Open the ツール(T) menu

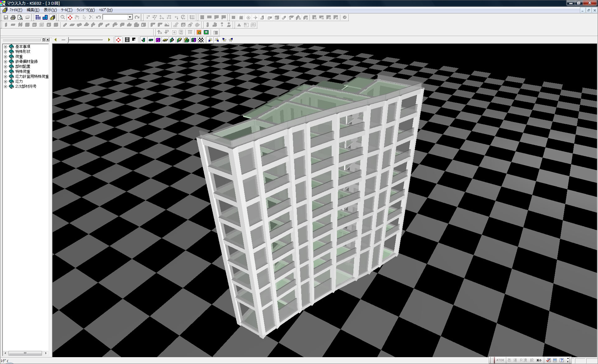[67, 10]
